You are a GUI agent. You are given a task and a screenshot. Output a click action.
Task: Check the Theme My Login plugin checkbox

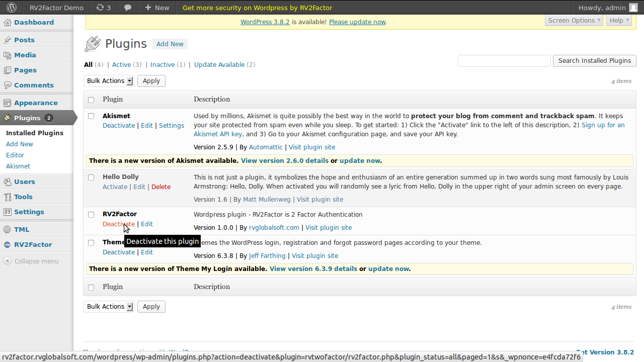tap(91, 242)
